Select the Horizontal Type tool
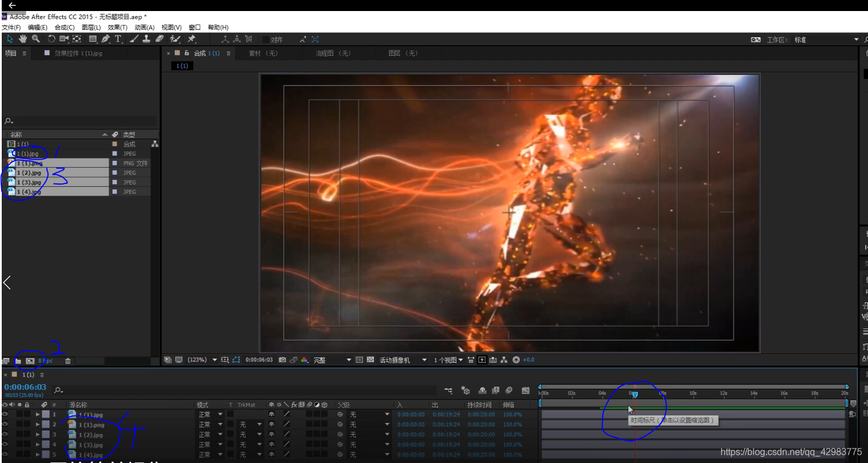 click(x=118, y=39)
